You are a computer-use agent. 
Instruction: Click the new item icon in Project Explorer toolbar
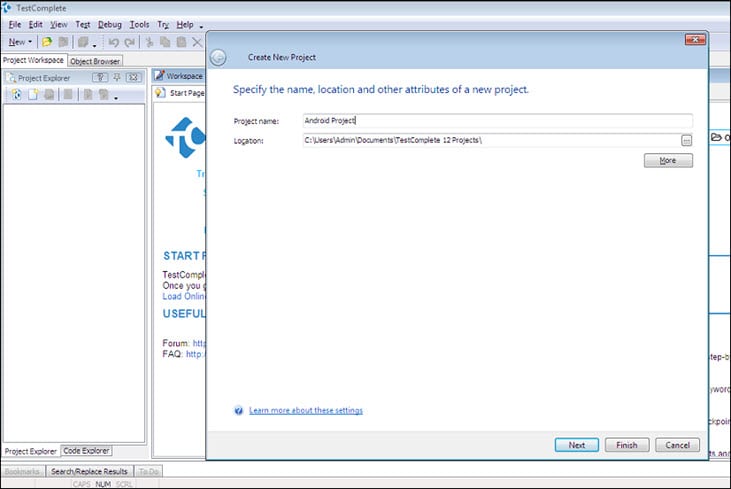32,95
